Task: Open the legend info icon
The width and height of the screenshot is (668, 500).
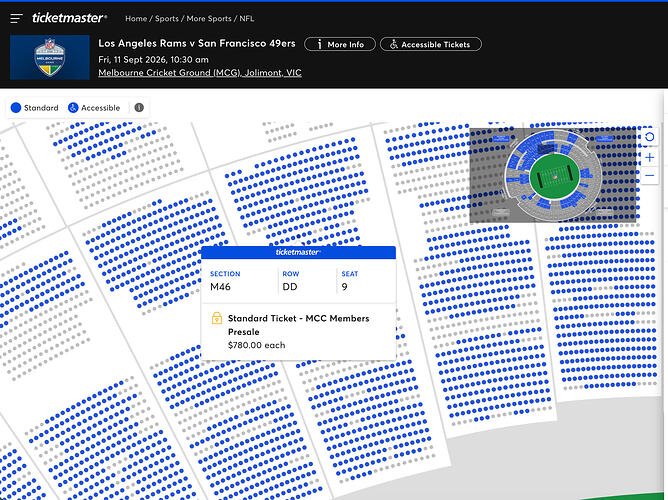Action: [139, 108]
